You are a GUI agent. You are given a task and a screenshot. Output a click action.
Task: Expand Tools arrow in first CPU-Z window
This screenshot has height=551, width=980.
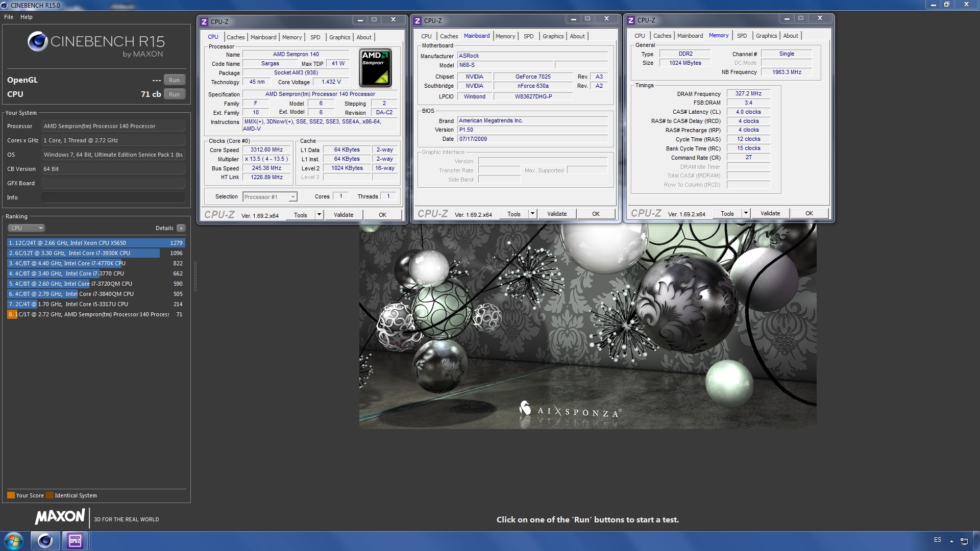(320, 215)
